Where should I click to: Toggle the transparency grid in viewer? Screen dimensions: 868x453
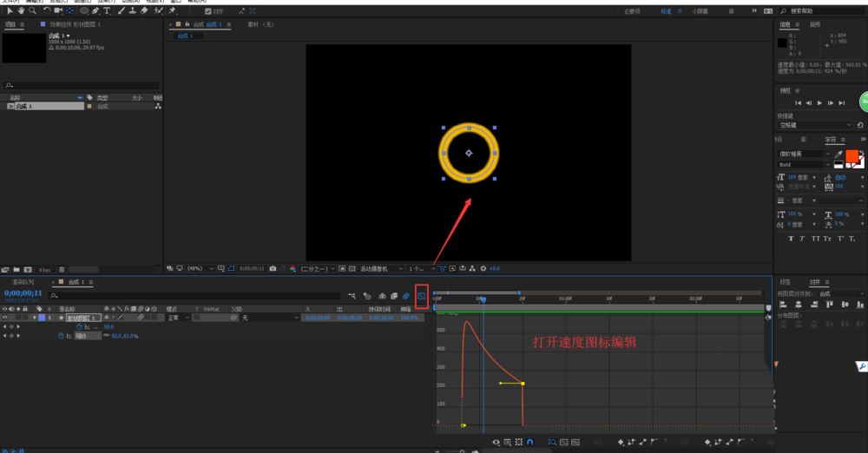(x=352, y=268)
